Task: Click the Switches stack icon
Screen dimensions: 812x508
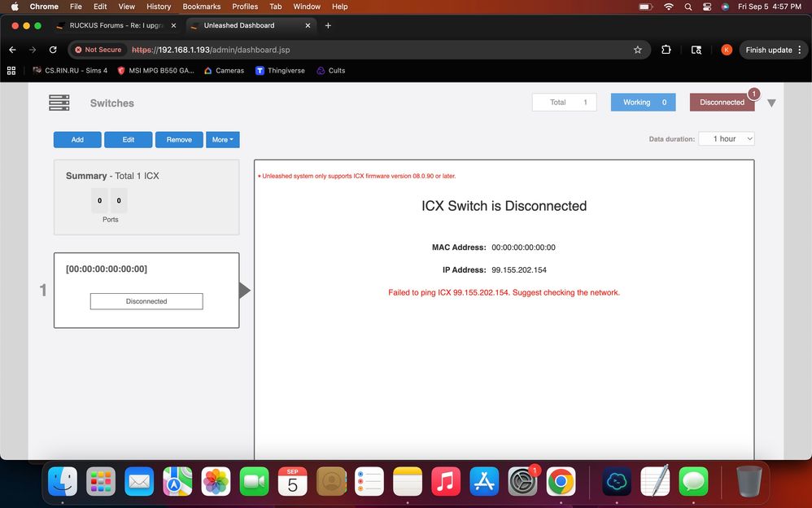Action: coord(59,103)
